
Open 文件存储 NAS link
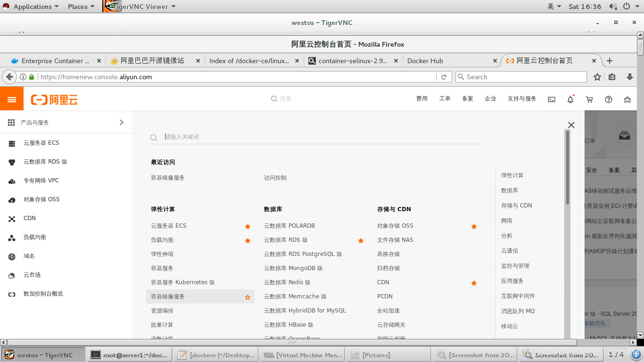pos(395,240)
